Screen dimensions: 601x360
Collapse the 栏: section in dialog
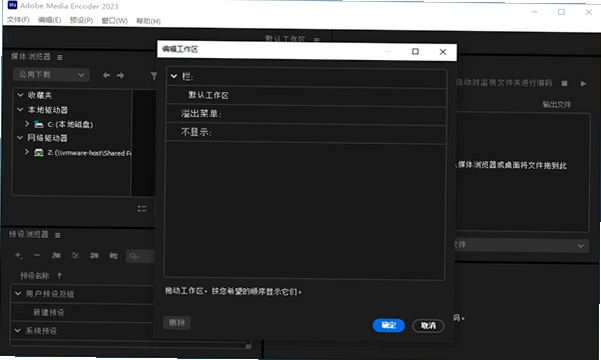pyautogui.click(x=174, y=76)
